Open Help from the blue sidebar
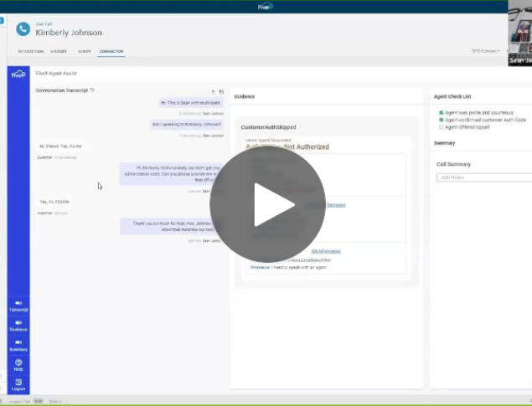The height and width of the screenshot is (406, 532). (18, 364)
